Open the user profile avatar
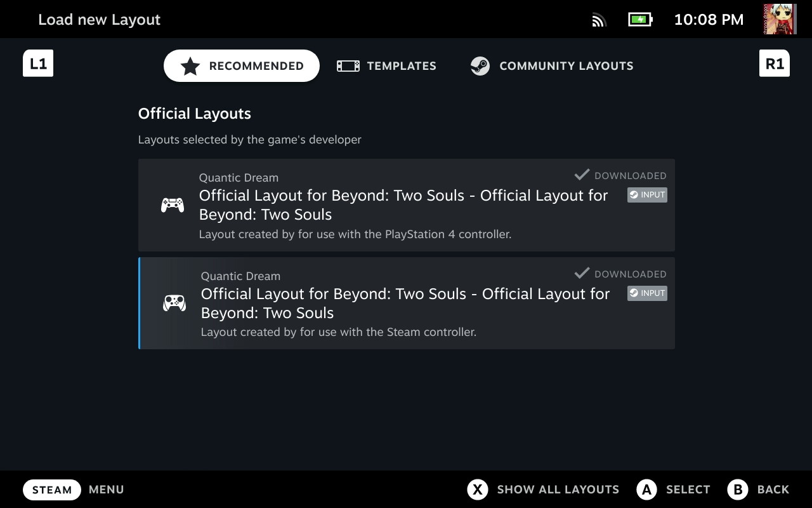Screen dimensions: 812x508 (x=780, y=19)
